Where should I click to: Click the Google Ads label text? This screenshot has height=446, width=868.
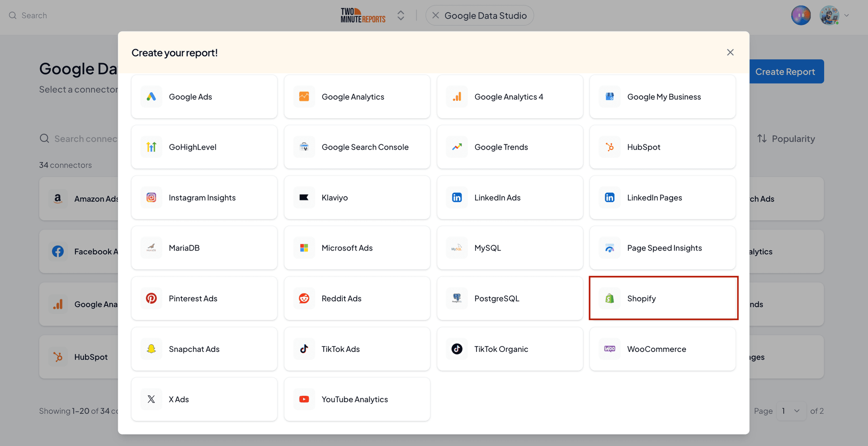coord(190,97)
